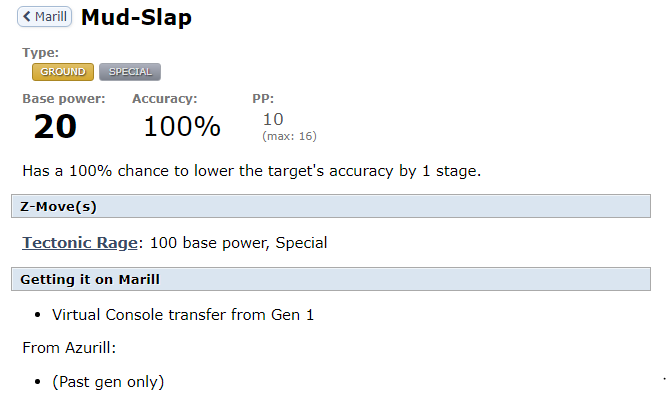Click the Mud-Slap title heading

pyautogui.click(x=136, y=17)
